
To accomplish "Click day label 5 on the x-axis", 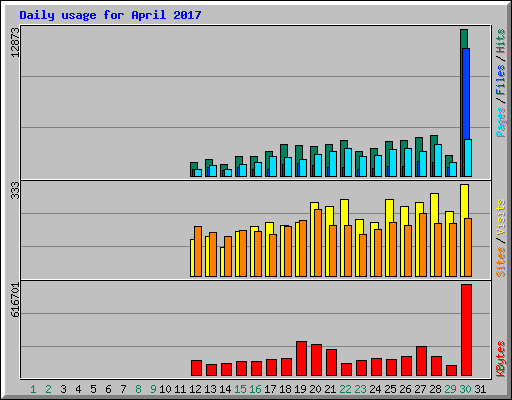I will [93, 389].
